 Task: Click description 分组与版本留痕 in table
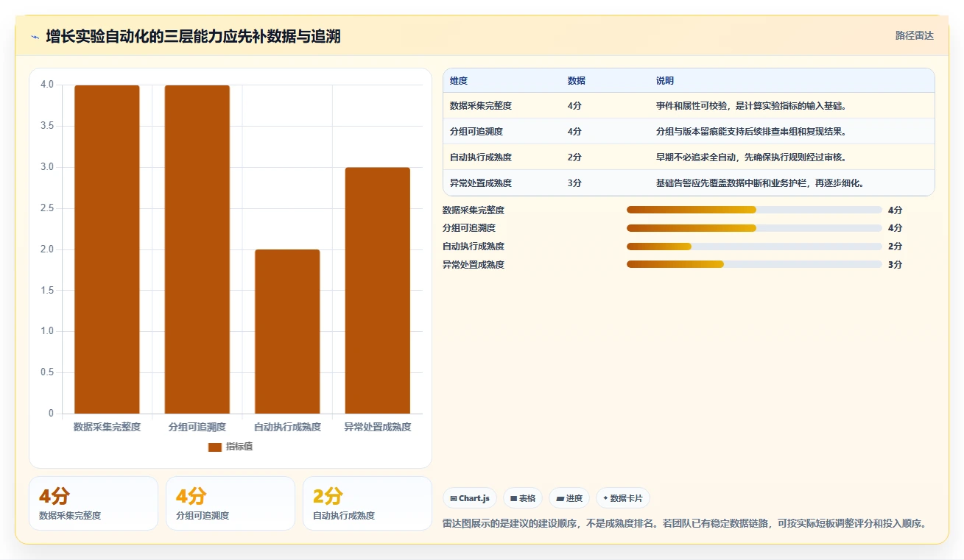[752, 132]
